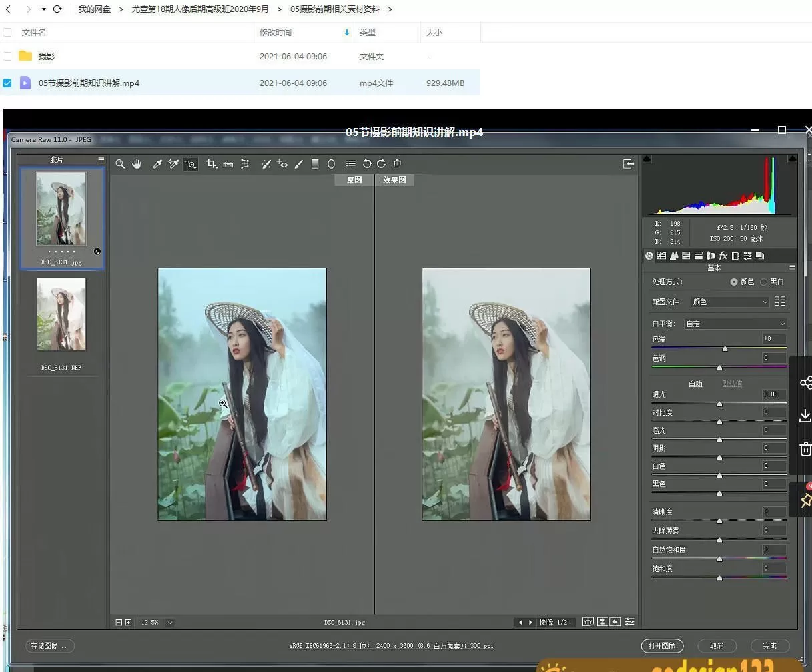812x672 pixels.
Task: Click the trash icon in Camera Raw toolbar
Action: pyautogui.click(x=397, y=164)
